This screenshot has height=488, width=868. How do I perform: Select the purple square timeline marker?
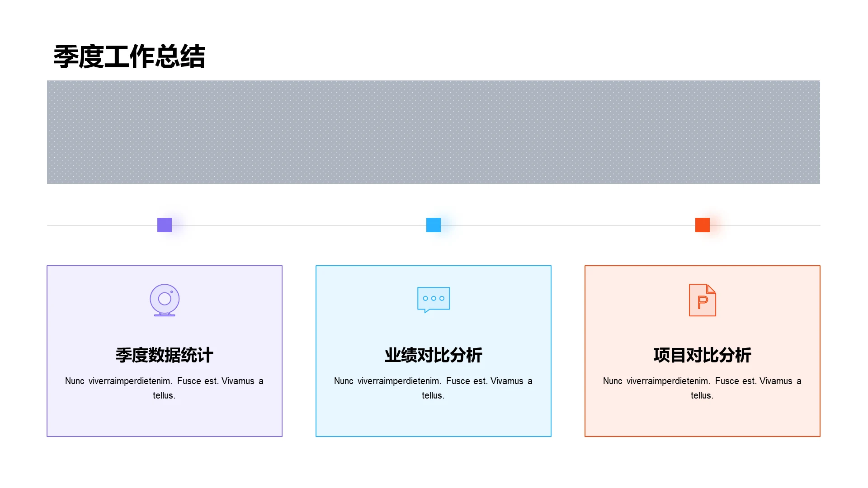pos(165,225)
